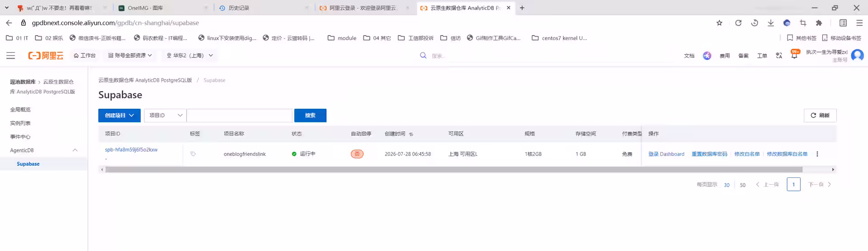This screenshot has width=868, height=251.
Task: Open the purple AI assistant icon
Action: tap(707, 56)
